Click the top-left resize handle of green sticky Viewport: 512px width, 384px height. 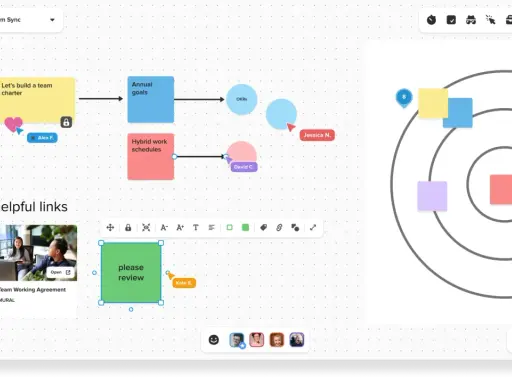coord(101,243)
